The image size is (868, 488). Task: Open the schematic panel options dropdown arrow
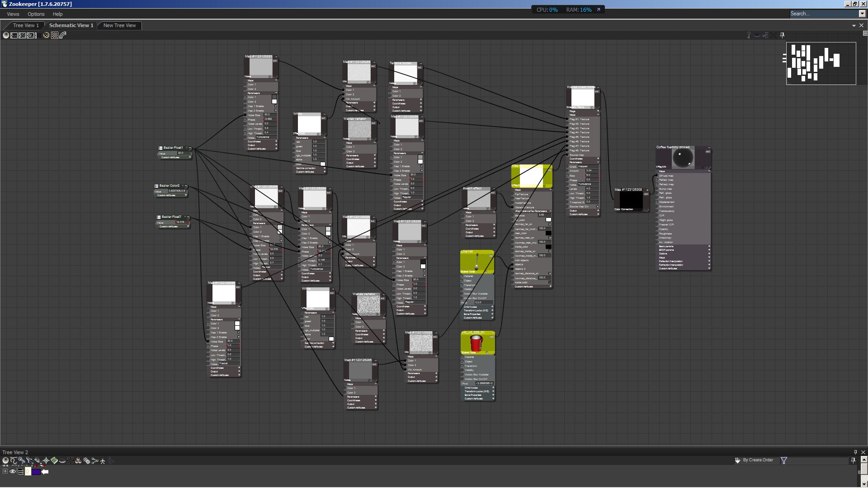coord(854,25)
